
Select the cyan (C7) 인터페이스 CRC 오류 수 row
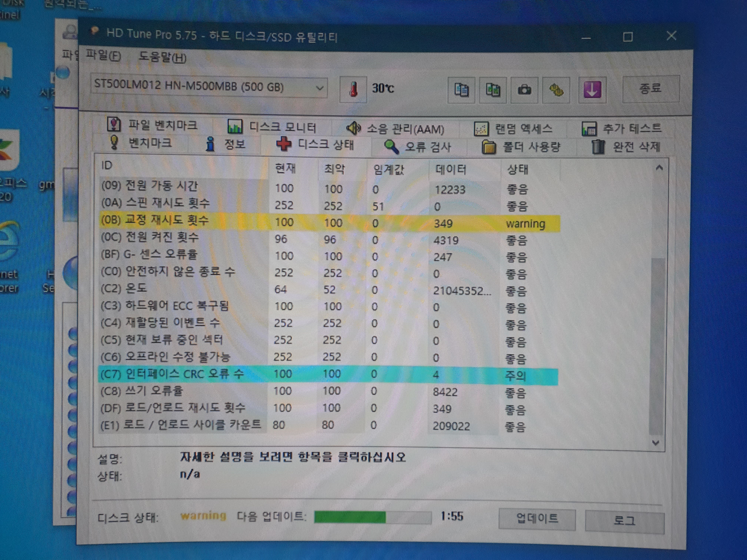coord(328,375)
